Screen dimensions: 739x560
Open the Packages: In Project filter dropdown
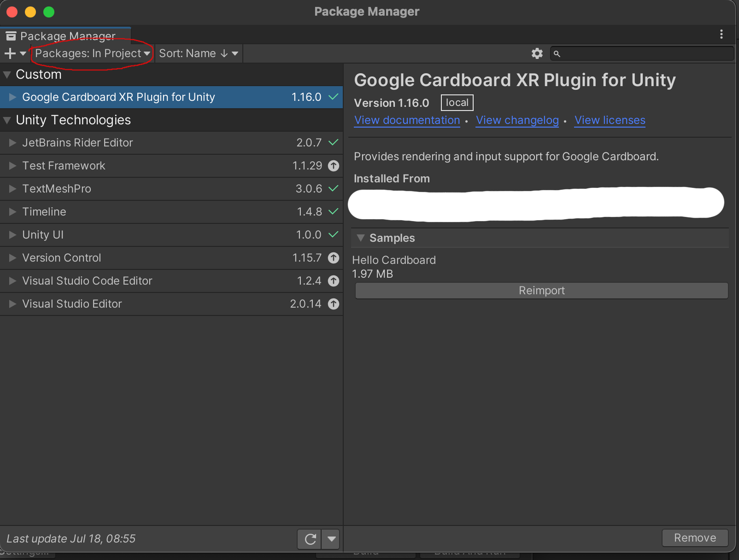pyautogui.click(x=92, y=53)
